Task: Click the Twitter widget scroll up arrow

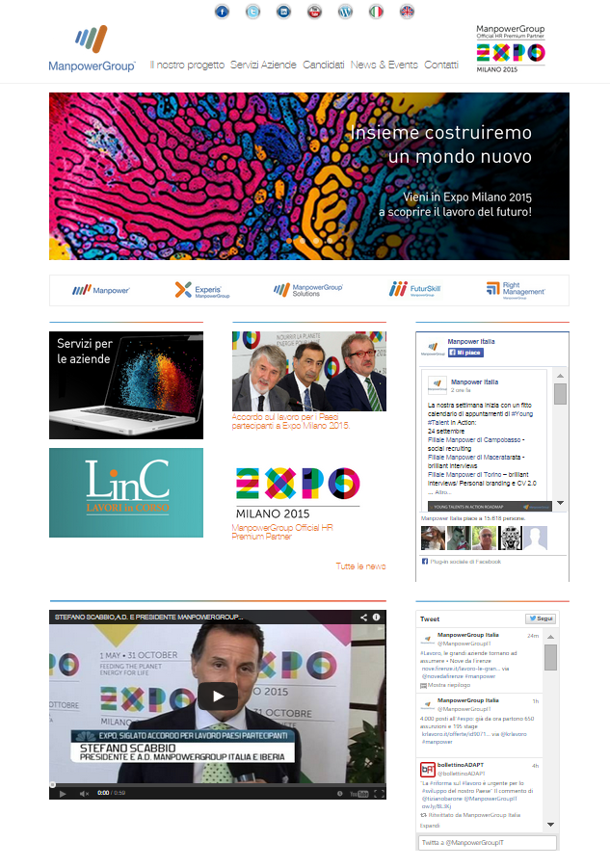Action: tap(551, 637)
